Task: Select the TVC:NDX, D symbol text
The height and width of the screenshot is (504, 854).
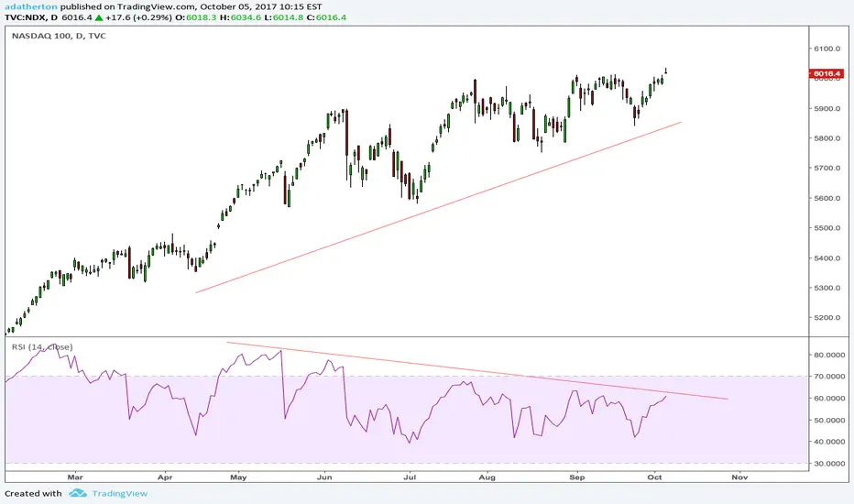Action: (x=31, y=17)
